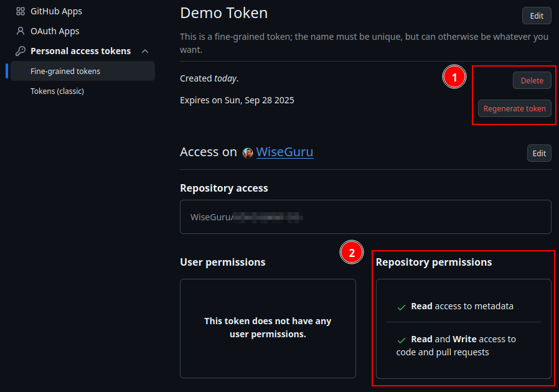Click the key icon beside Personal access tokens
The image size is (559, 392).
point(21,51)
